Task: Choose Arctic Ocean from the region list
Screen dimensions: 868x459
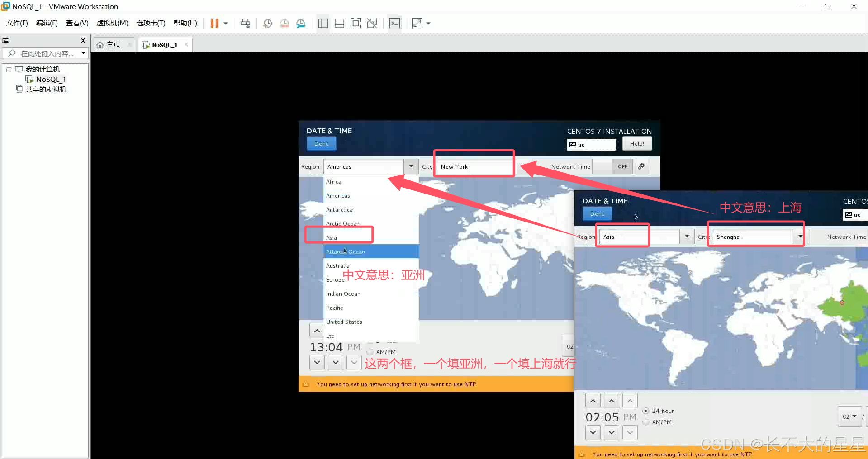Action: point(371,224)
